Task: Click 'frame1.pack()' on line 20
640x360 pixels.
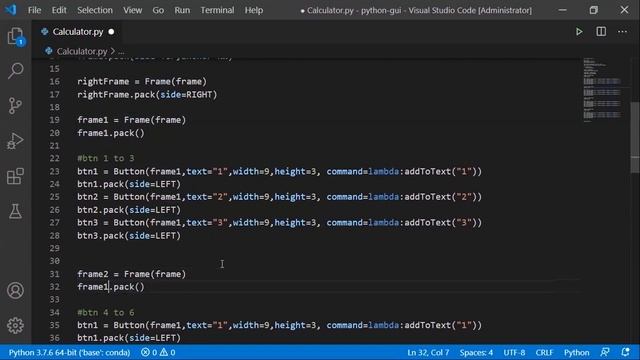Action: click(111, 133)
